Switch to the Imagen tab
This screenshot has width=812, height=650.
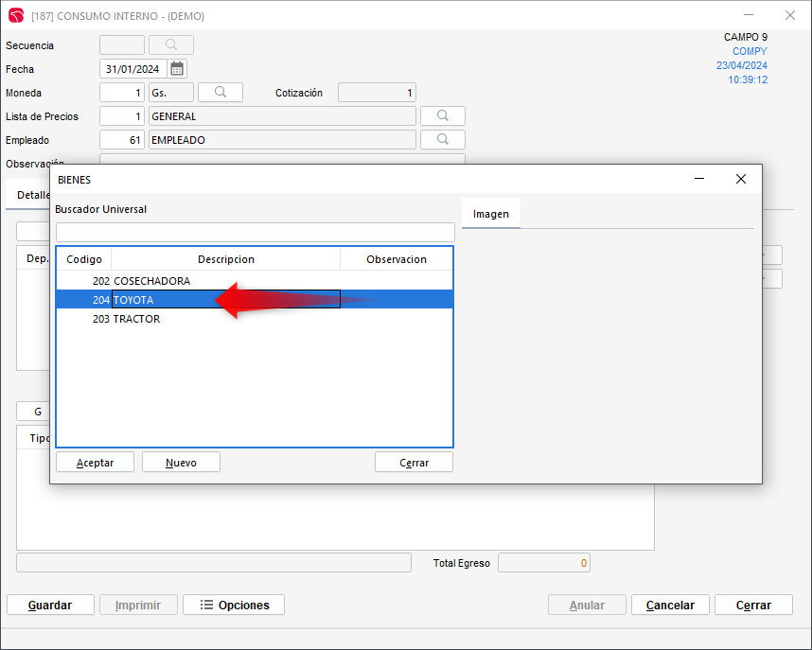tap(491, 214)
